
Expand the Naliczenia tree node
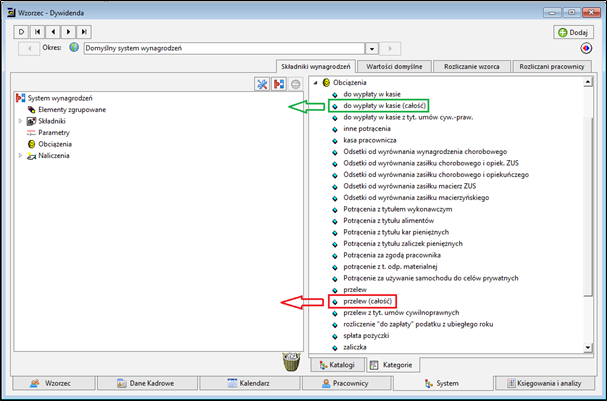(20, 156)
